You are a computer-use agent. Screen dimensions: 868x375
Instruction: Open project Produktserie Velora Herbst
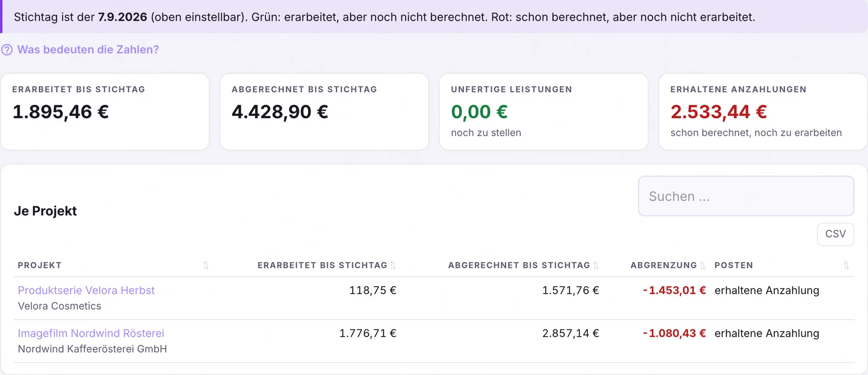click(x=86, y=291)
